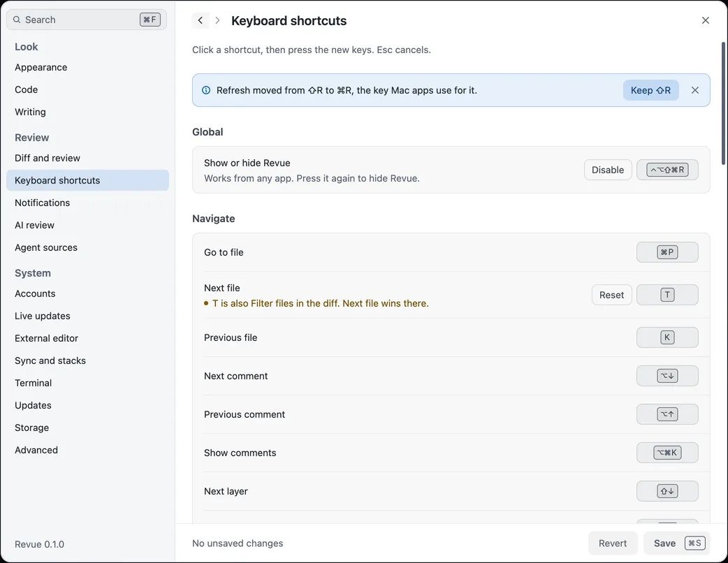Viewport: 728px width, 563px height.
Task: Edit the Next comment shortcut
Action: point(667,376)
